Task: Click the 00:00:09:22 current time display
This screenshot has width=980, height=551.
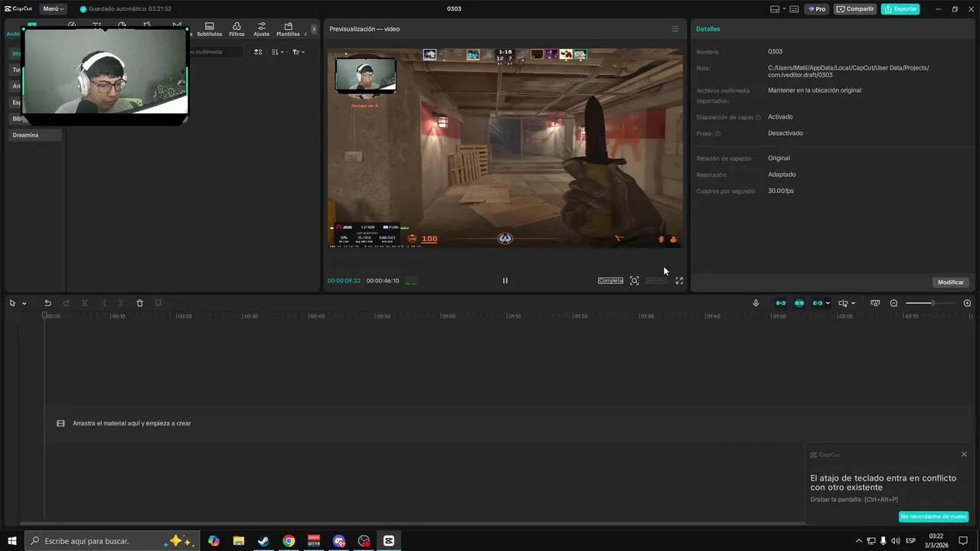Action: click(x=344, y=281)
